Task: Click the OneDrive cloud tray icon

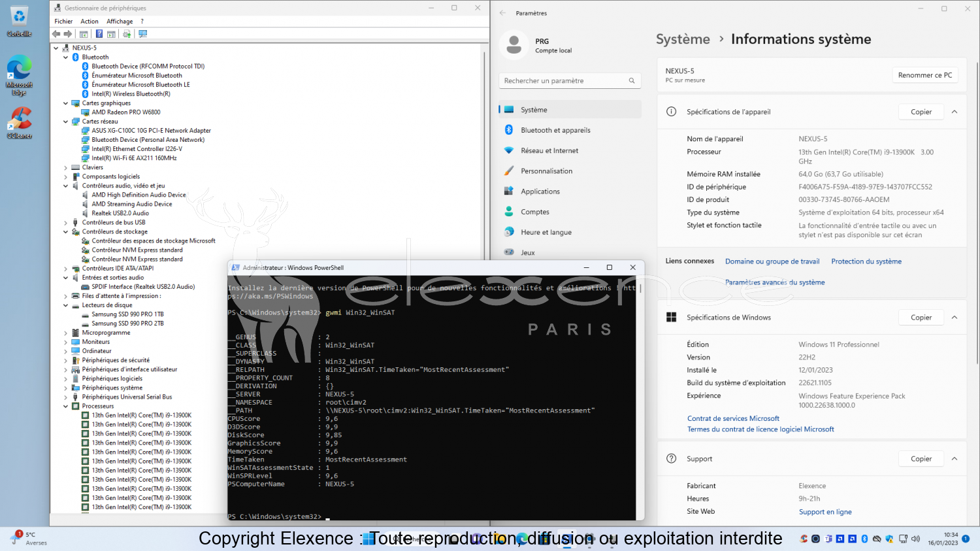Action: 877,539
